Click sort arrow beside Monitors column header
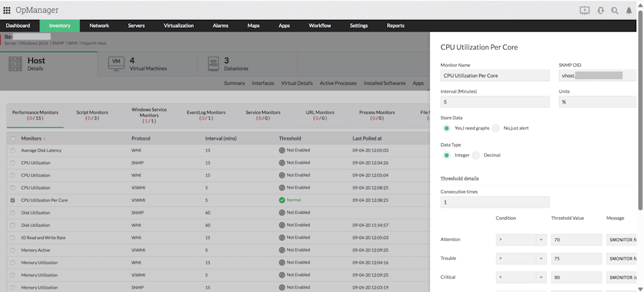The height and width of the screenshot is (292, 644). (44, 139)
